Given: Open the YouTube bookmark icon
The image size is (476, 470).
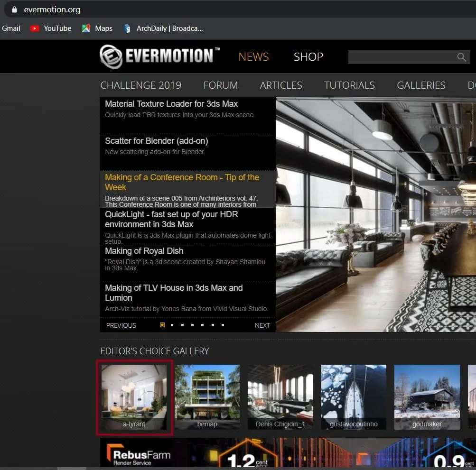Looking at the screenshot, I should pyautogui.click(x=35, y=28).
